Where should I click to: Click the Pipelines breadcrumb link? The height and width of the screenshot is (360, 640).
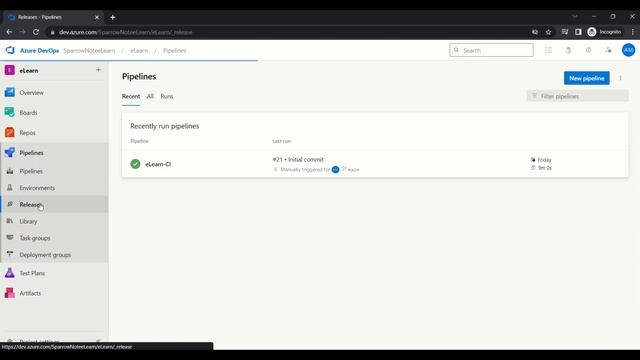coord(175,51)
